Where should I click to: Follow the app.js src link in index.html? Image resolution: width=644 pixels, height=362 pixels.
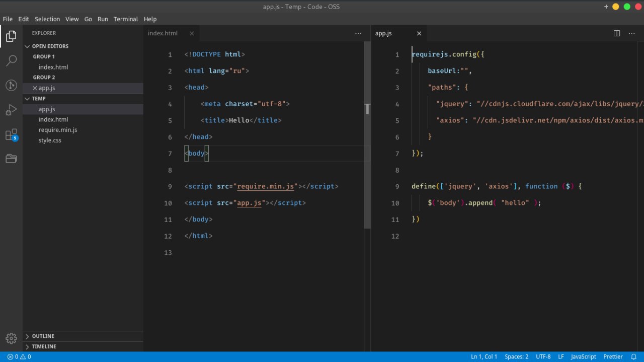[250, 203]
